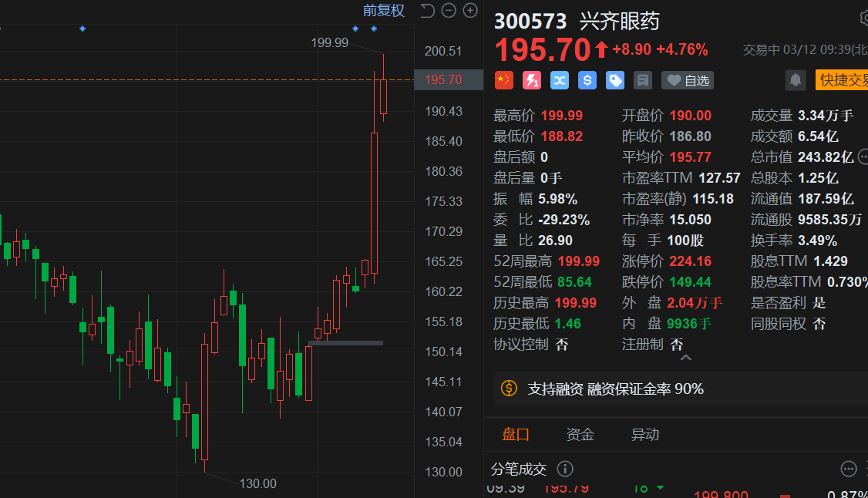This screenshot has width=868, height=498.
Task: Click the 成交量 value 3.34万手
Action: (x=826, y=116)
